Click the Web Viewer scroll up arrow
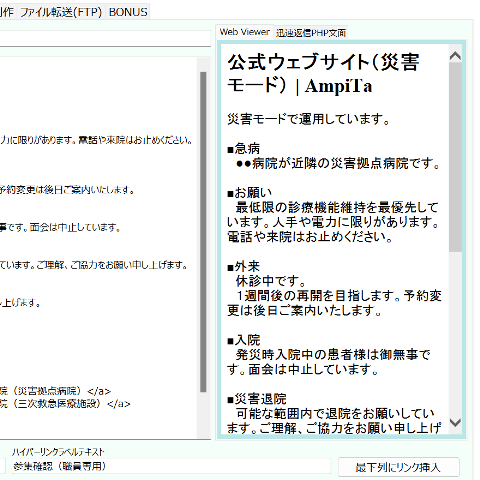 click(x=455, y=56)
